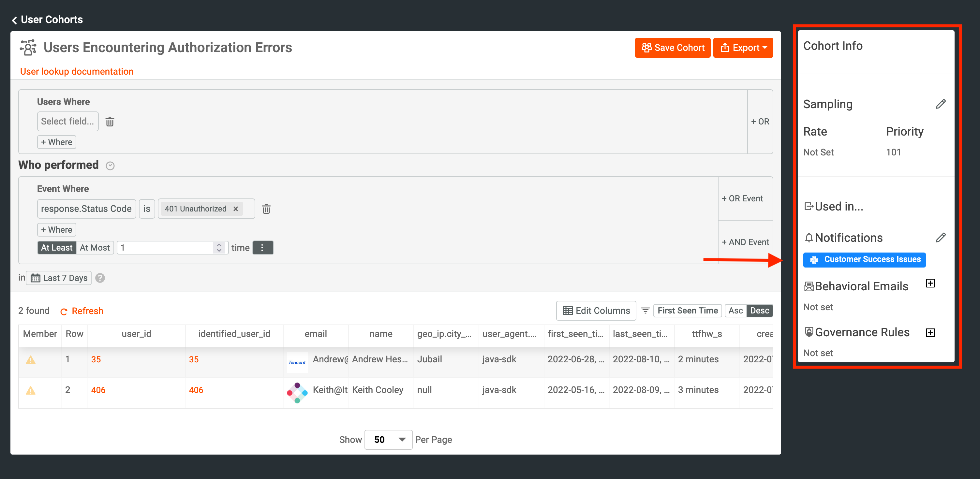Switch sort order to Asc
The image size is (980, 479).
click(735, 311)
